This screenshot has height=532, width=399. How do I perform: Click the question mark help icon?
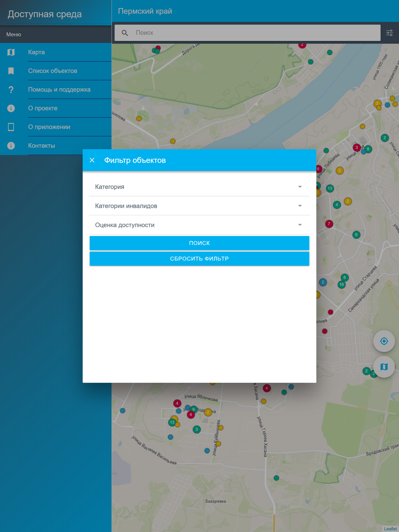click(11, 90)
